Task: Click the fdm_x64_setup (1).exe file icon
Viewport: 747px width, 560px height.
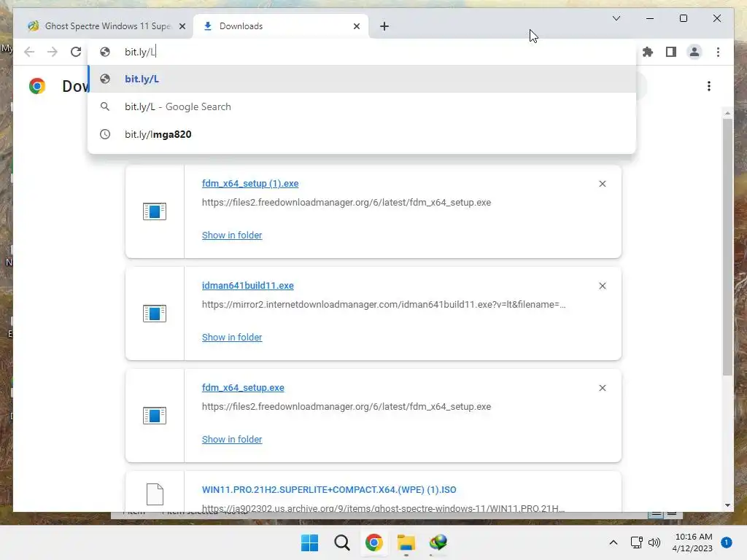Action: point(155,211)
